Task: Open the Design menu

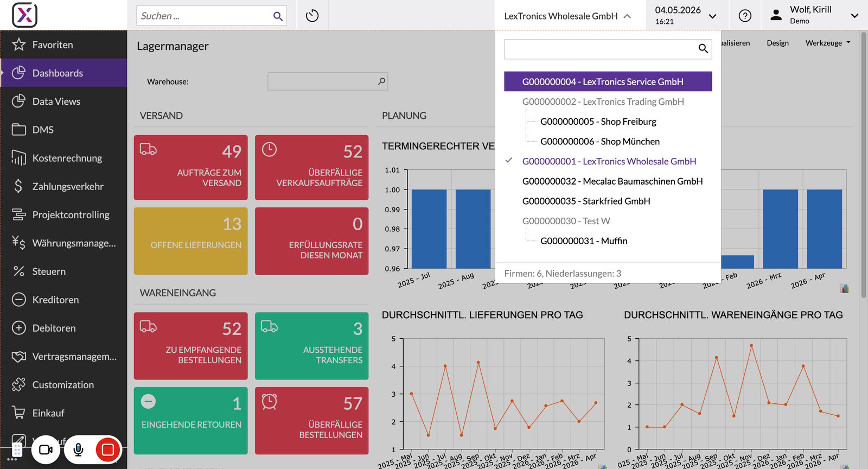Action: (777, 43)
